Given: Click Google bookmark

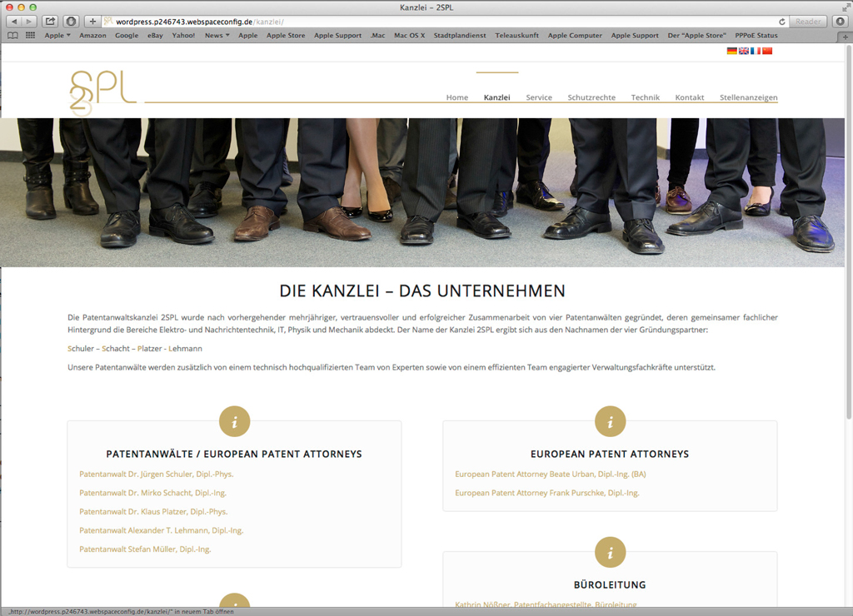Looking at the screenshot, I should 127,35.
